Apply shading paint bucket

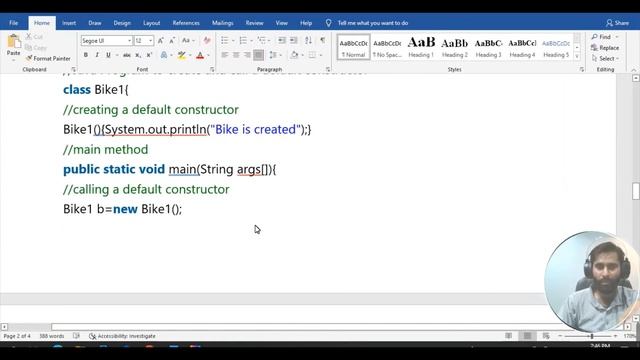[x=294, y=55]
